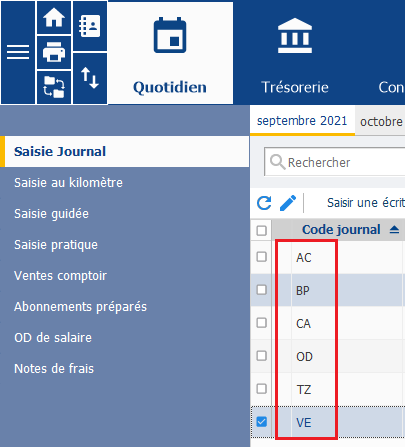The image size is (405, 447).
Task: Select the OD journal row
Action: 328,356
